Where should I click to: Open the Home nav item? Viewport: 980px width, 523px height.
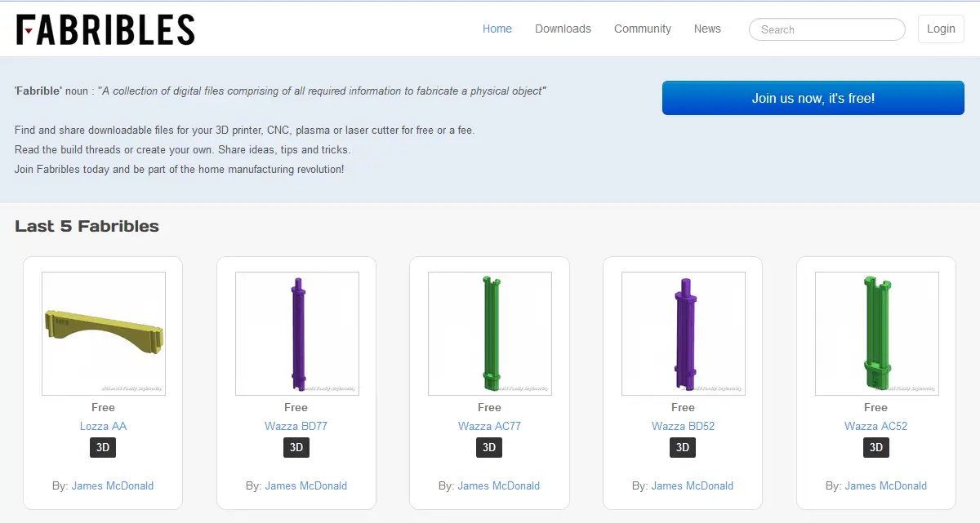[x=497, y=29]
